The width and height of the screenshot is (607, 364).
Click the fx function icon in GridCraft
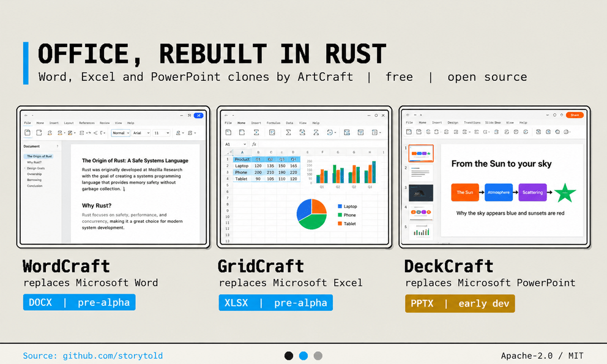[254, 144]
